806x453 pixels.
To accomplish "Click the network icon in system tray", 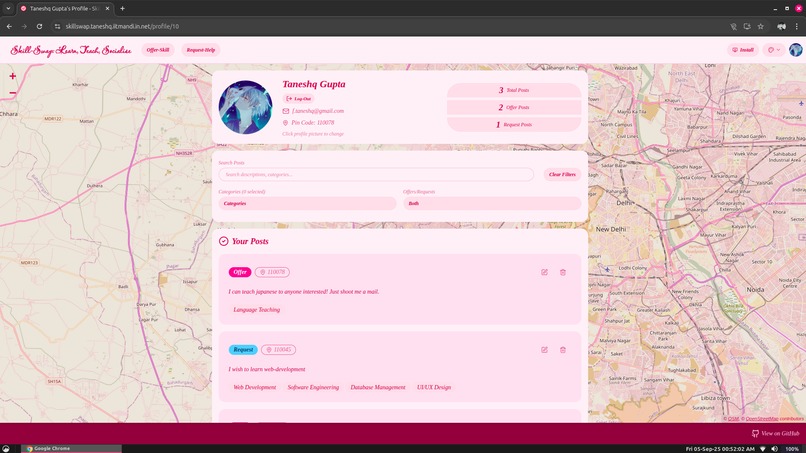I will pyautogui.click(x=763, y=449).
